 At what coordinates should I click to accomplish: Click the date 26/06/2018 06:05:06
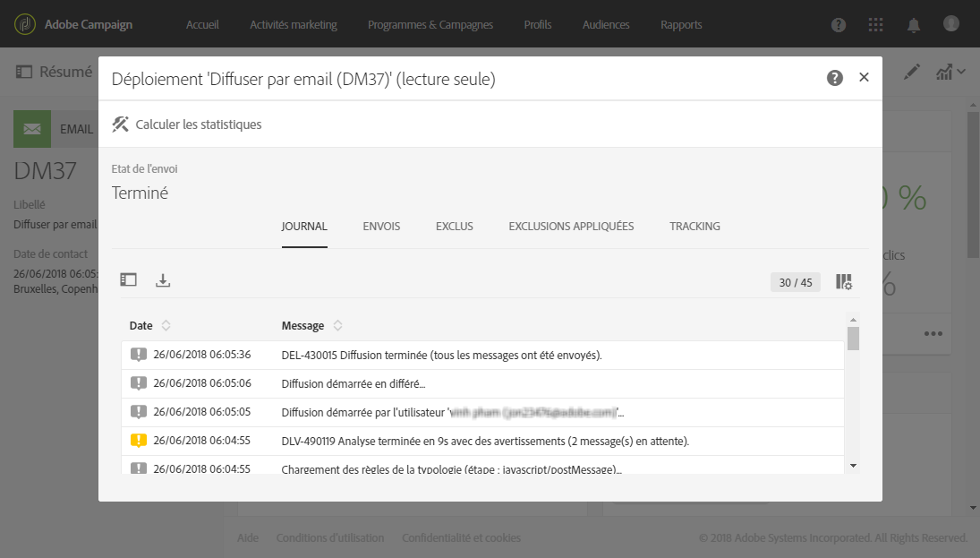click(202, 382)
